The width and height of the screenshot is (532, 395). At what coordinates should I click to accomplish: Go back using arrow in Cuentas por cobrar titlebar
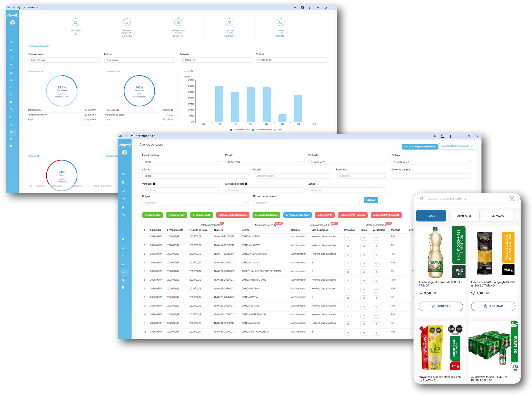coord(126,136)
